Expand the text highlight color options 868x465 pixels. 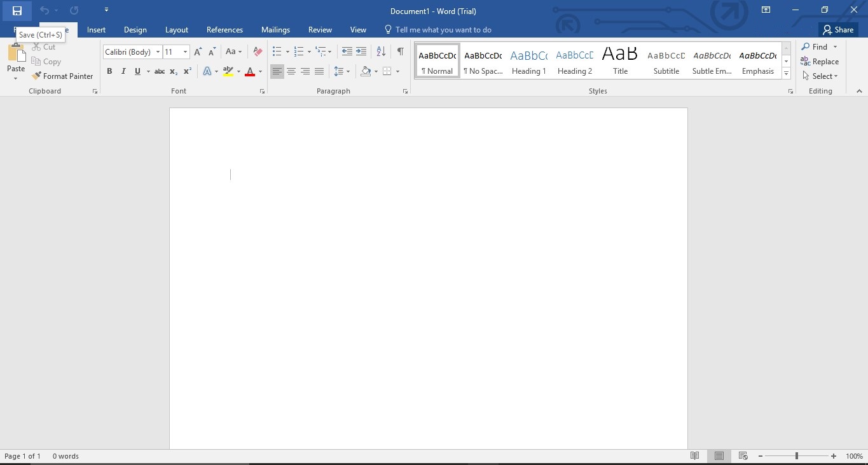pos(238,72)
